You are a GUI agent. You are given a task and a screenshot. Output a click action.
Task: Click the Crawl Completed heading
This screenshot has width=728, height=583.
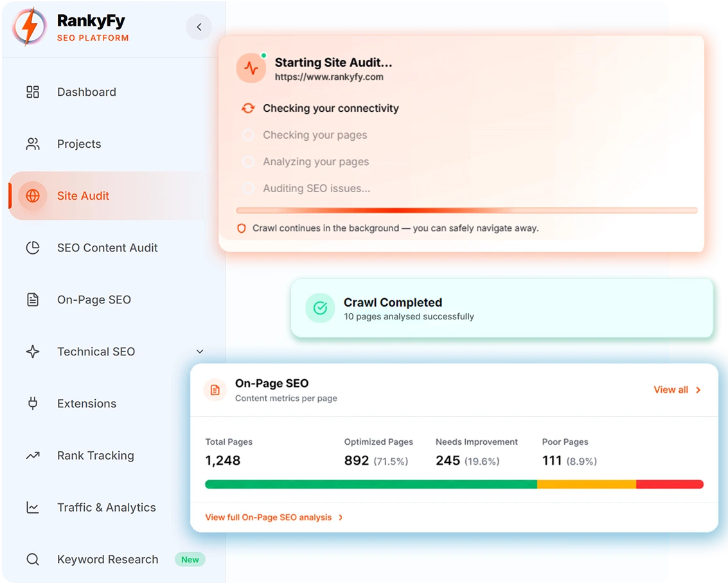point(393,302)
